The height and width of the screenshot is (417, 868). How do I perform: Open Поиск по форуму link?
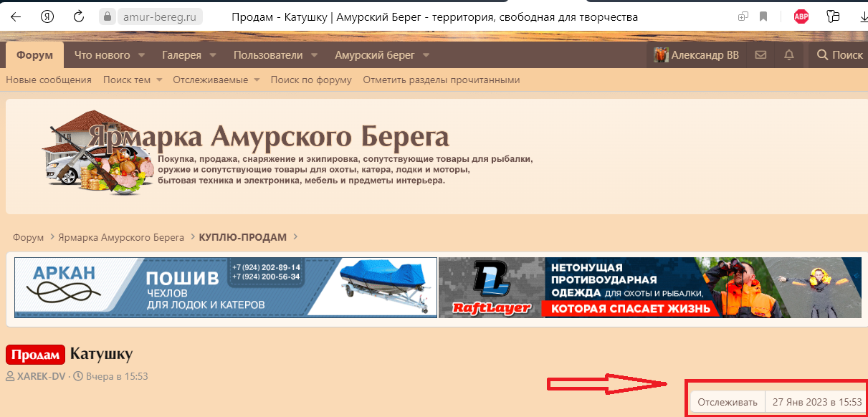[311, 80]
